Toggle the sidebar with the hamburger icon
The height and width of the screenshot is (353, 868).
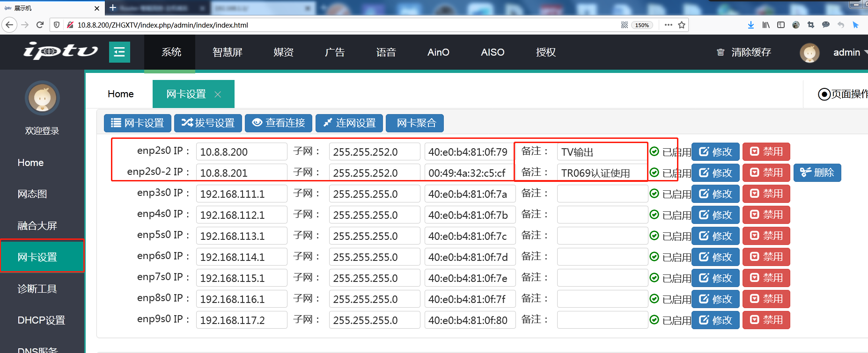click(x=119, y=52)
